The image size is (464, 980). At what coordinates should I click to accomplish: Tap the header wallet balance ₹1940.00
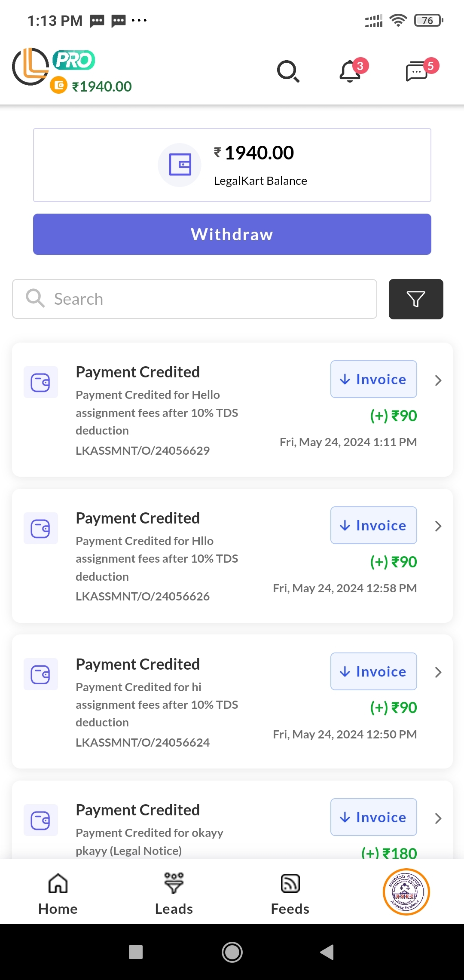pos(101,86)
